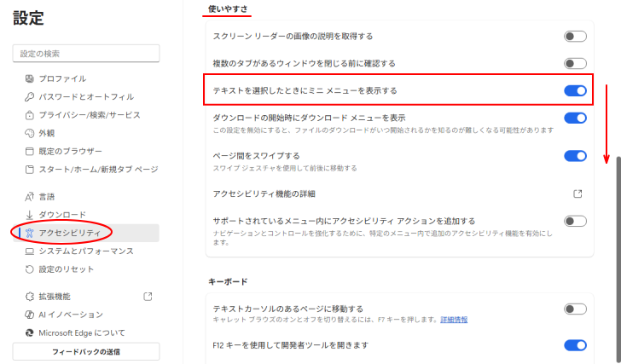This screenshot has height=364, width=621.
Task: Select アクセシビリティ in the sidebar
Action: tap(86, 233)
